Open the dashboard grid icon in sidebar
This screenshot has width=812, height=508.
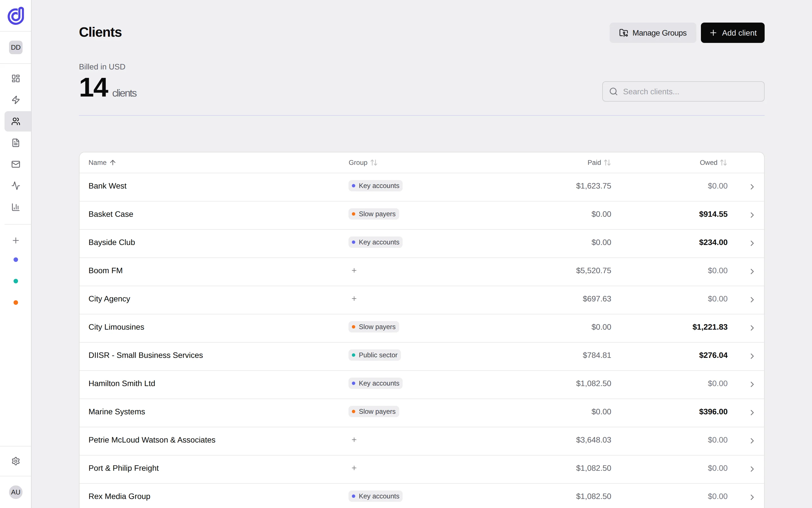(x=16, y=78)
